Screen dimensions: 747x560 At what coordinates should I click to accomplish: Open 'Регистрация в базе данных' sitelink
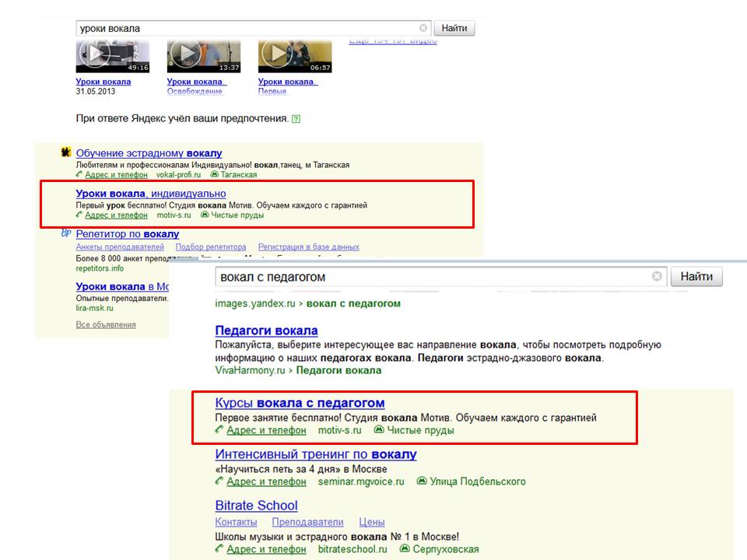(309, 247)
